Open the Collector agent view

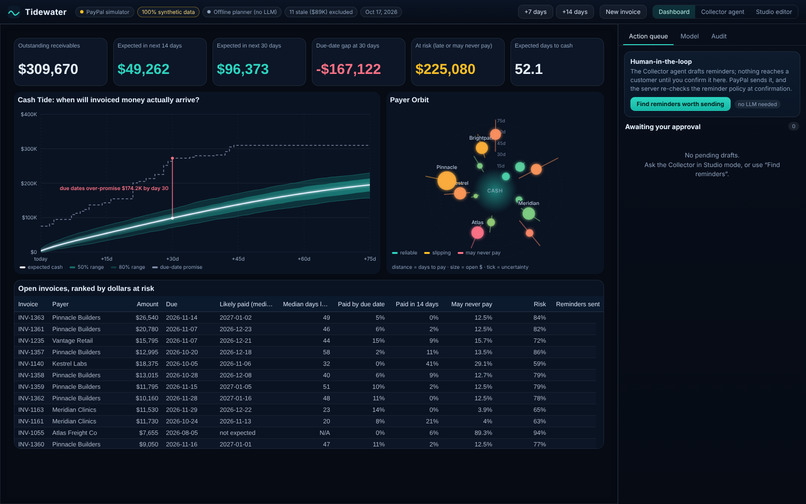pyautogui.click(x=722, y=12)
